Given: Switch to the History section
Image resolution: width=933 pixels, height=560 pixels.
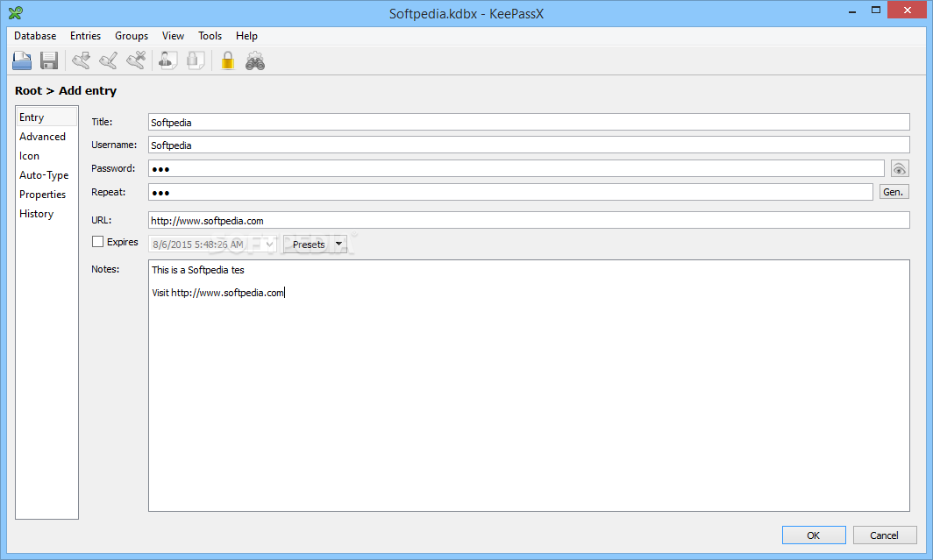Looking at the screenshot, I should (x=46, y=214).
